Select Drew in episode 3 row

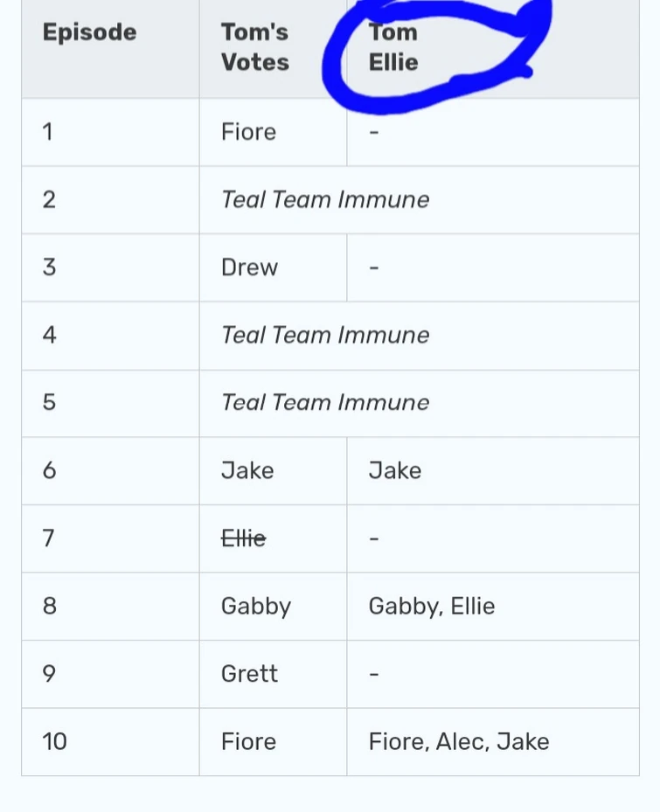pyautogui.click(x=250, y=267)
